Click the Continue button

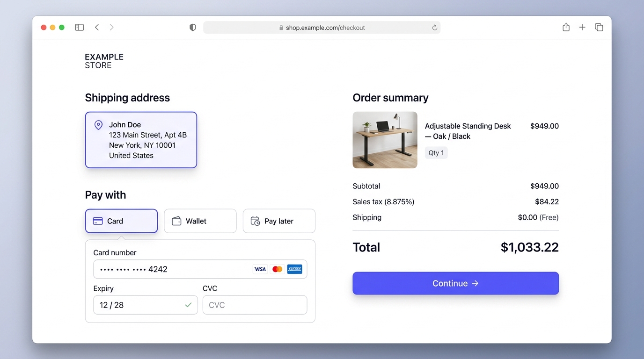tap(456, 283)
